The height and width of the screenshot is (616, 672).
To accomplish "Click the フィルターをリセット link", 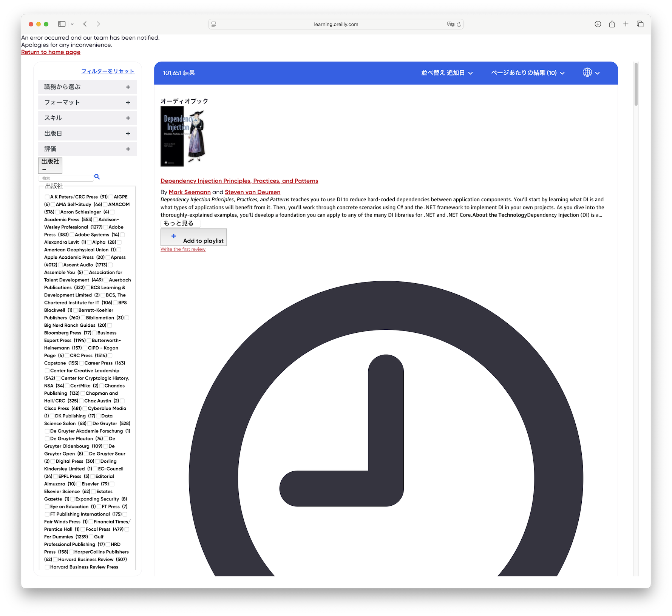I will 108,71.
